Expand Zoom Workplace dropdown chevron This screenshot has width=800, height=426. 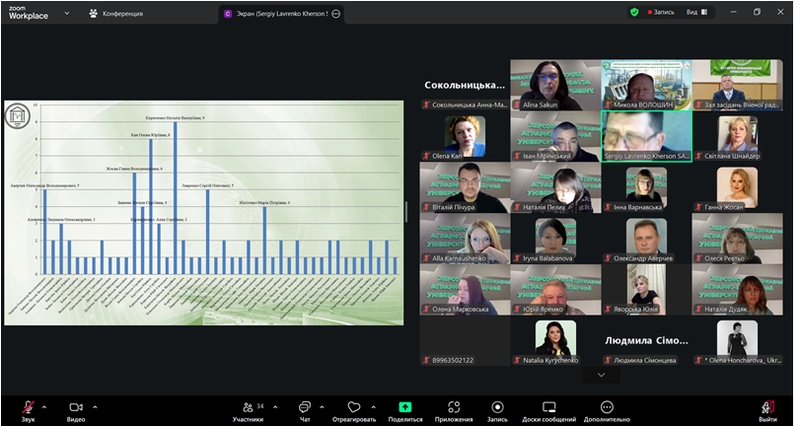66,14
